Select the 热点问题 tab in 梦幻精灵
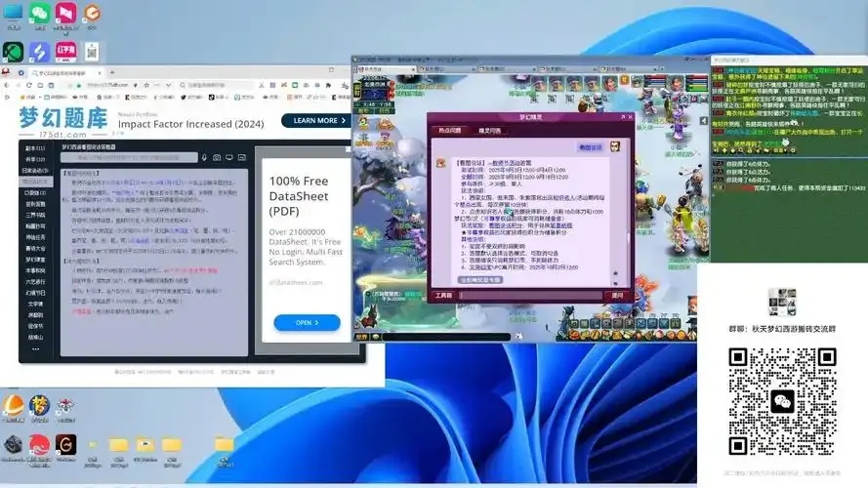The height and width of the screenshot is (488, 868). [449, 131]
